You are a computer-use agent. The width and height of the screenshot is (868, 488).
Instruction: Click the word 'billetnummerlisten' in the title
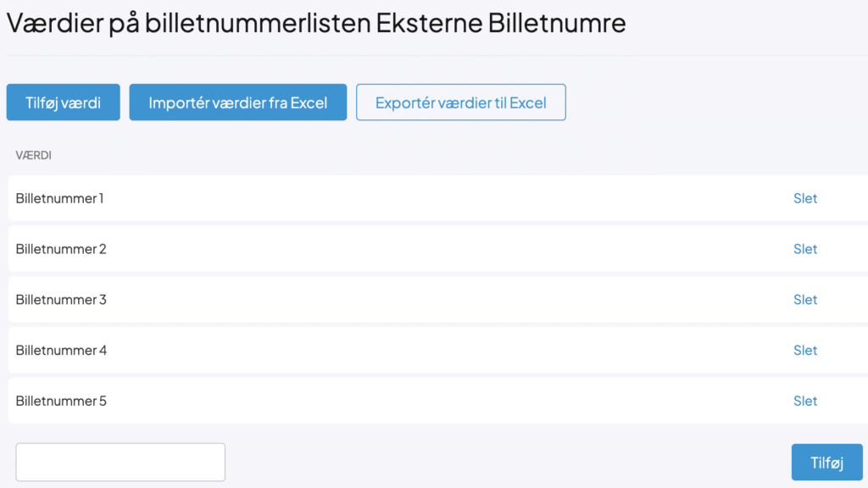click(x=258, y=23)
